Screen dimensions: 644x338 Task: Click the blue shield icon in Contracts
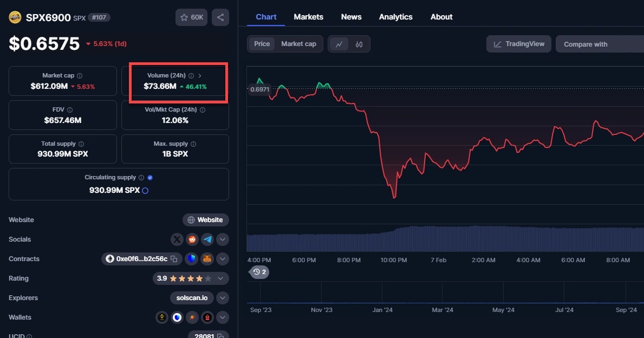(192, 259)
